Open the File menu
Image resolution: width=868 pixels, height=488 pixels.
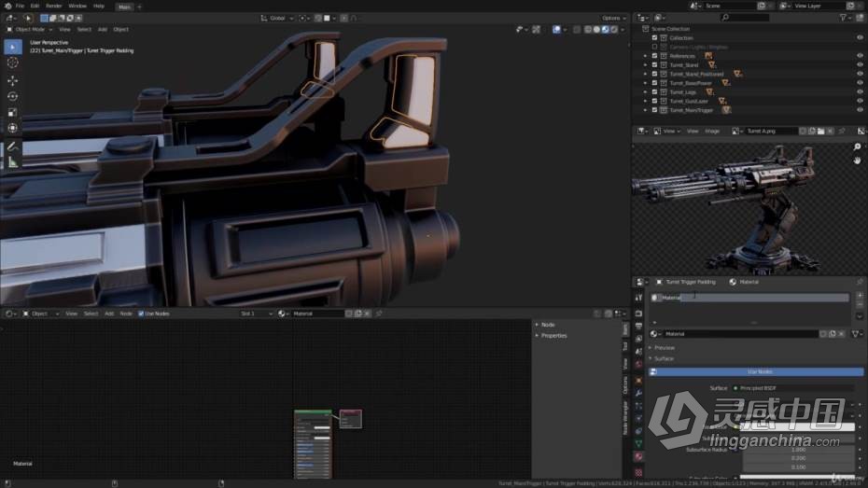click(x=20, y=6)
